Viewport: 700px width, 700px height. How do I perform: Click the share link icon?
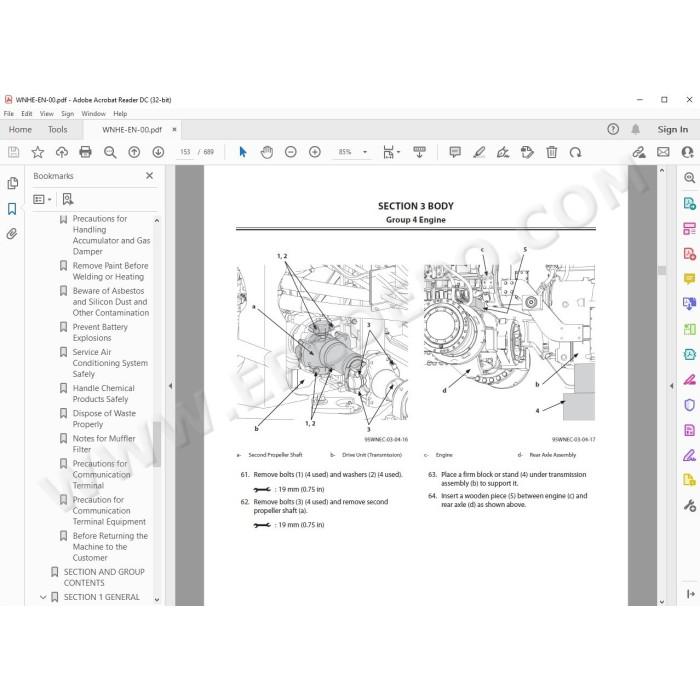coord(639,152)
